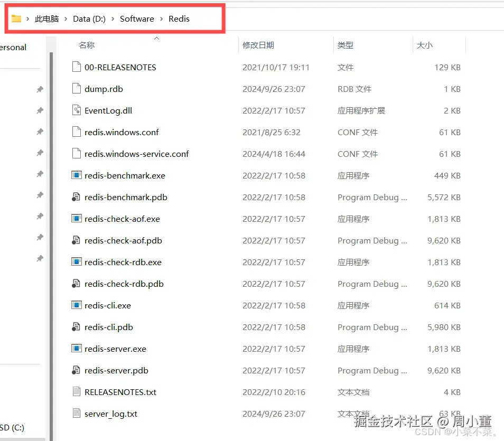Select the SSD (C:) drive in the navigation pane
This screenshot has width=504, height=441.
pyautogui.click(x=12, y=427)
